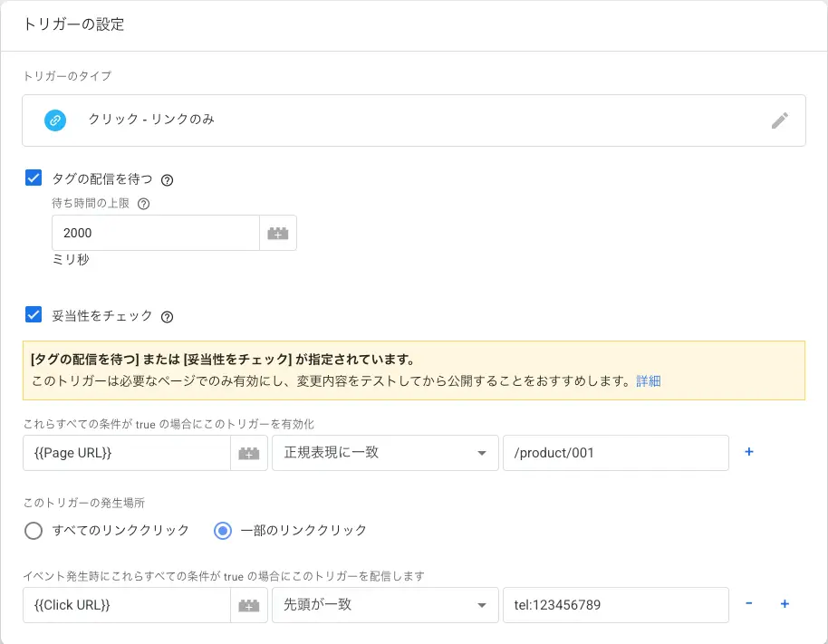
Task: Select 一部のリンククリック radio button
Action: [x=223, y=531]
